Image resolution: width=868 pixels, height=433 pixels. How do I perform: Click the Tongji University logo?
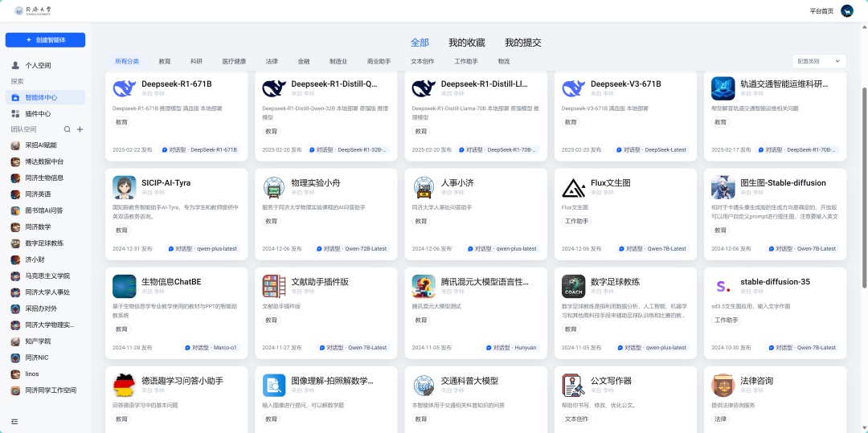coord(32,10)
